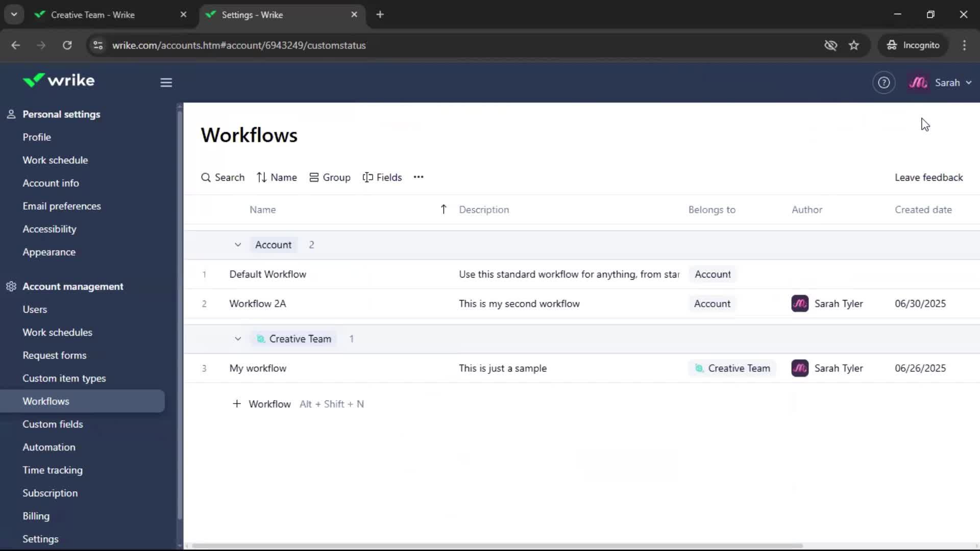The image size is (980, 551).
Task: Click the Personal settings person icon
Action: click(x=11, y=114)
